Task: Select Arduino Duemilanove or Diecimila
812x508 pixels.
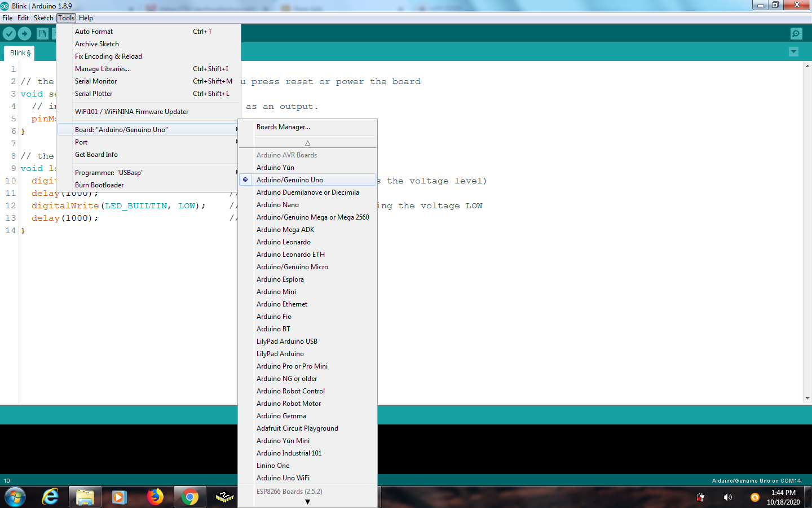Action: pos(307,192)
